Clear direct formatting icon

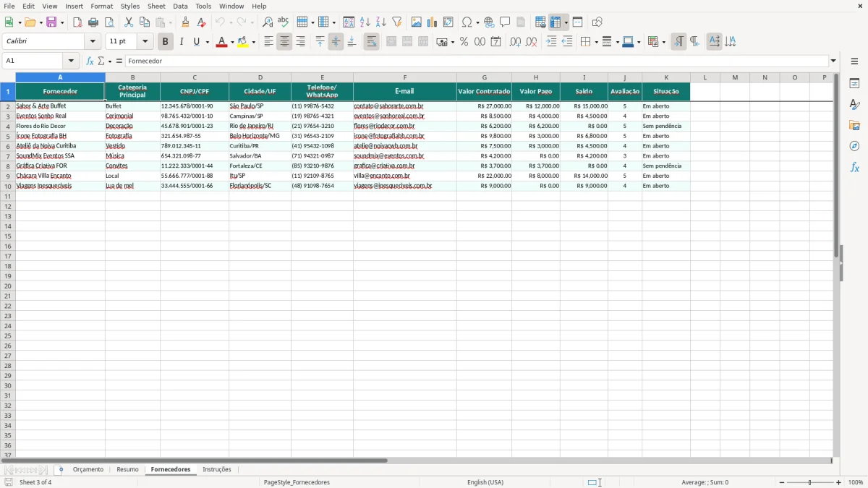coord(201,22)
